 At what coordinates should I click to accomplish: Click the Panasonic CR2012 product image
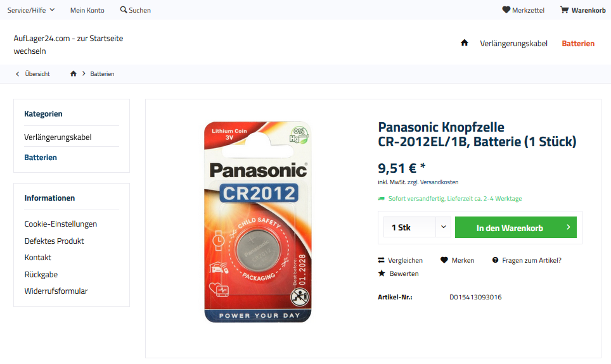click(257, 222)
